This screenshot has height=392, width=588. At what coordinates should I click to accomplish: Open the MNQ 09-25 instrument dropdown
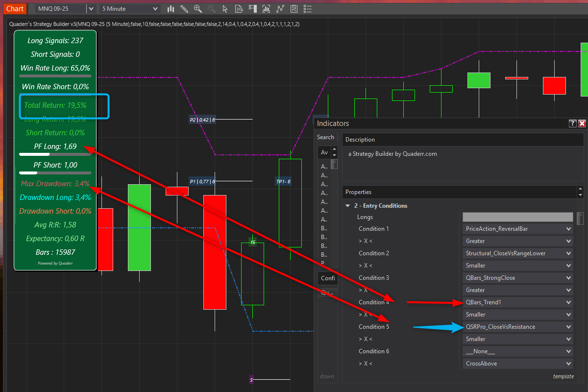click(91, 9)
